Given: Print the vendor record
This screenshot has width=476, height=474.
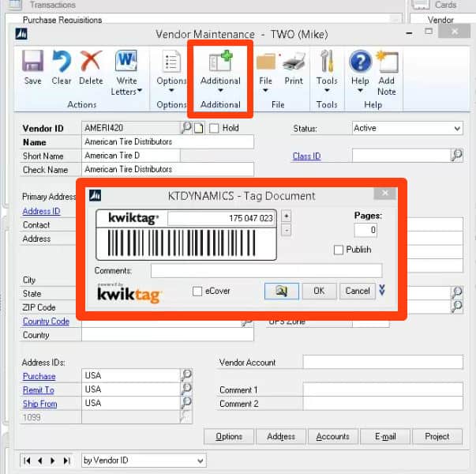Looking at the screenshot, I should point(294,67).
